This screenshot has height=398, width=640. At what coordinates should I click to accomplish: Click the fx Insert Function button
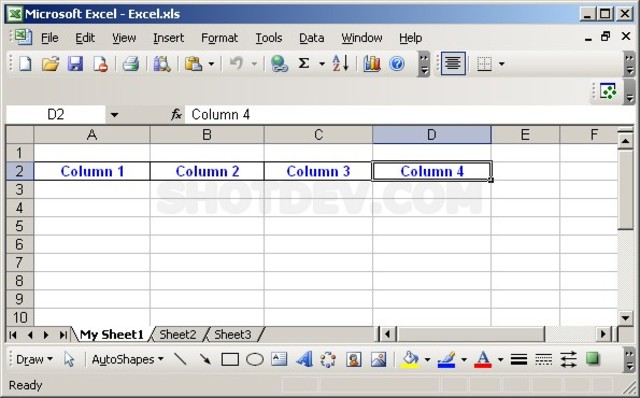point(176,114)
